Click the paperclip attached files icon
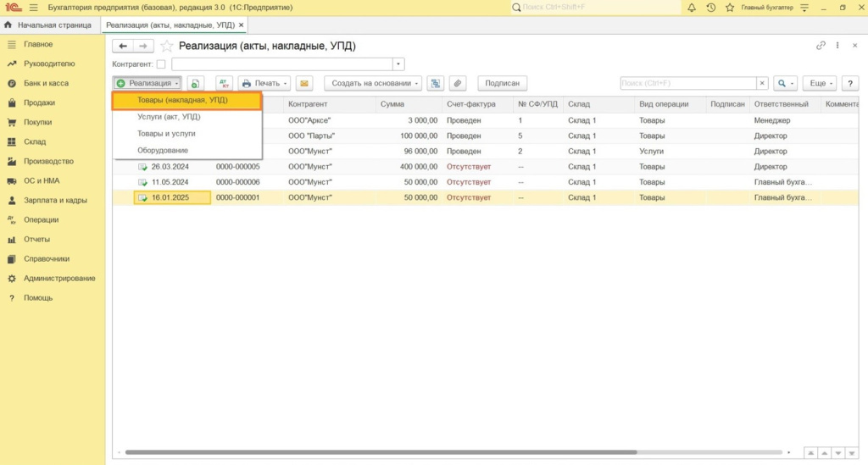This screenshot has height=465, width=868. tap(457, 83)
